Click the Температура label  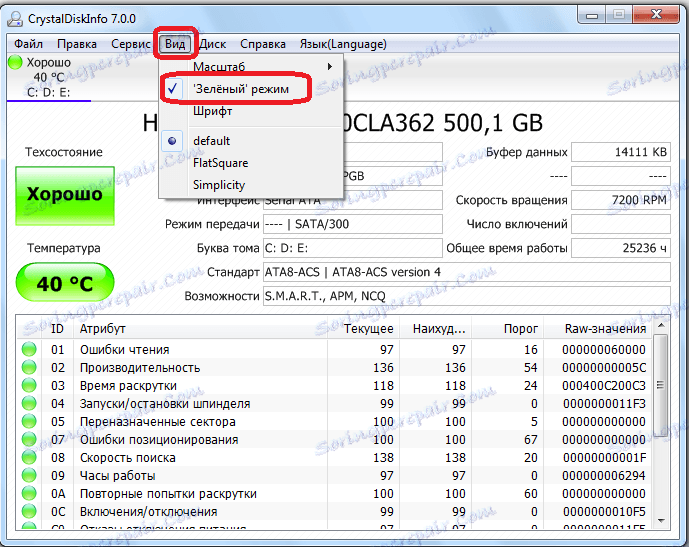point(64,248)
